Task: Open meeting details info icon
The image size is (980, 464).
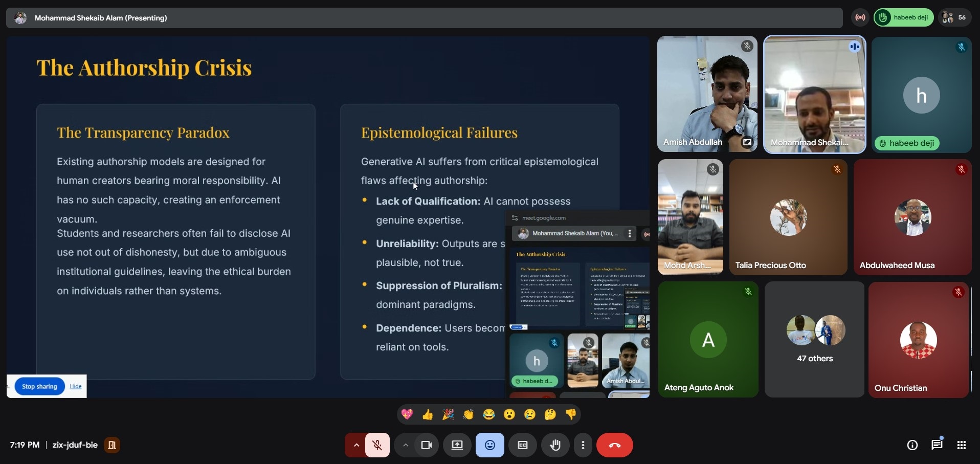Action: [912, 445]
